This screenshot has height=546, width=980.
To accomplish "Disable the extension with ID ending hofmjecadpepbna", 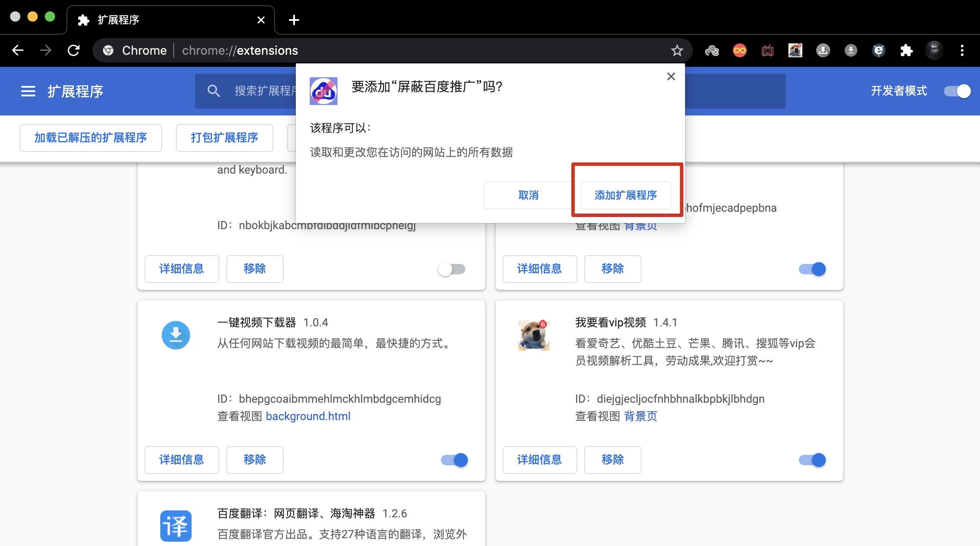I will coord(812,269).
